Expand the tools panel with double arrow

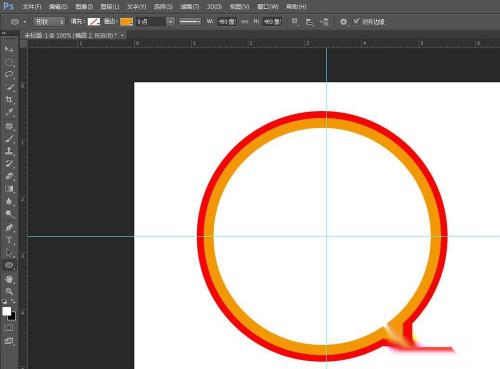pyautogui.click(x=4, y=33)
